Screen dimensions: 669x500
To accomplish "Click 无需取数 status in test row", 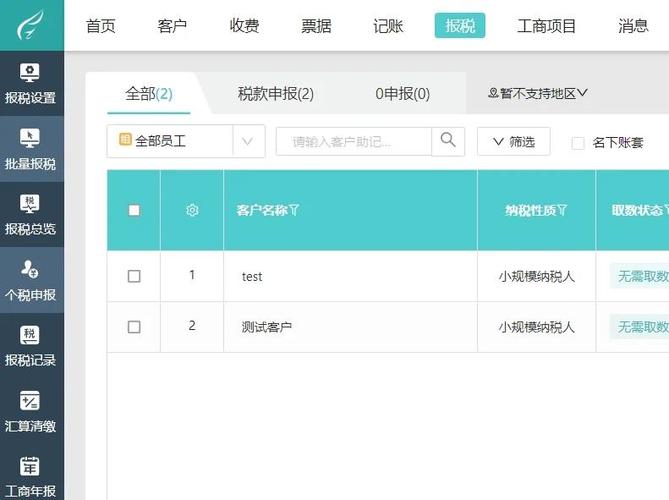I will 640,276.
